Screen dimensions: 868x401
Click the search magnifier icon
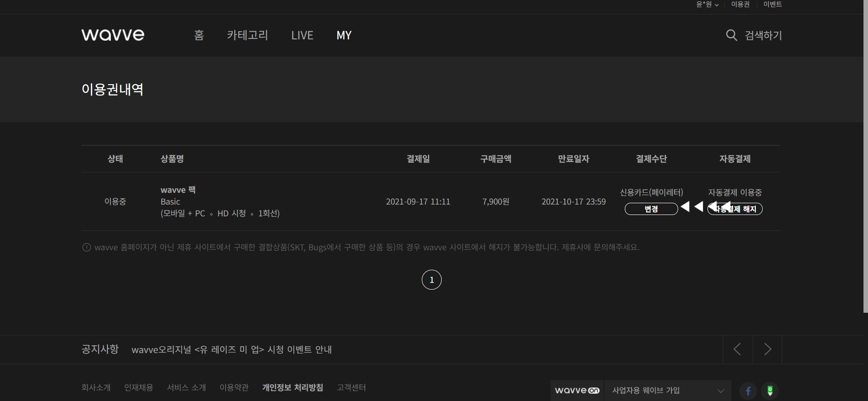pyautogui.click(x=731, y=35)
